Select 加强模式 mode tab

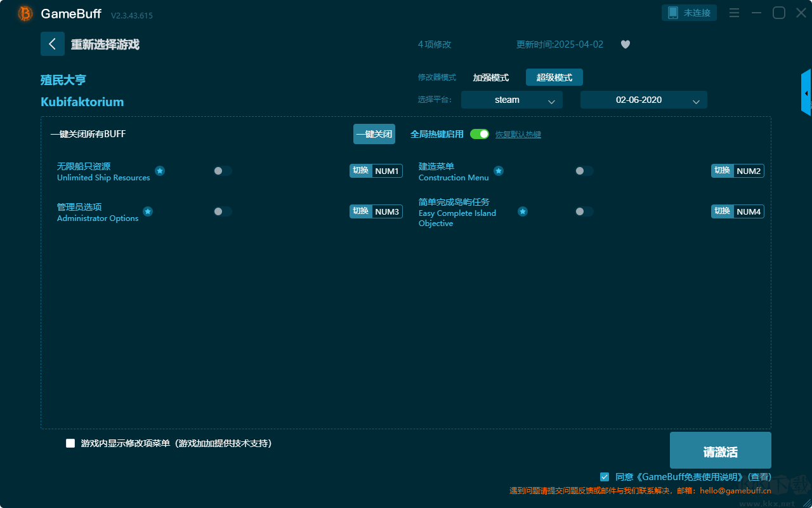(x=491, y=77)
